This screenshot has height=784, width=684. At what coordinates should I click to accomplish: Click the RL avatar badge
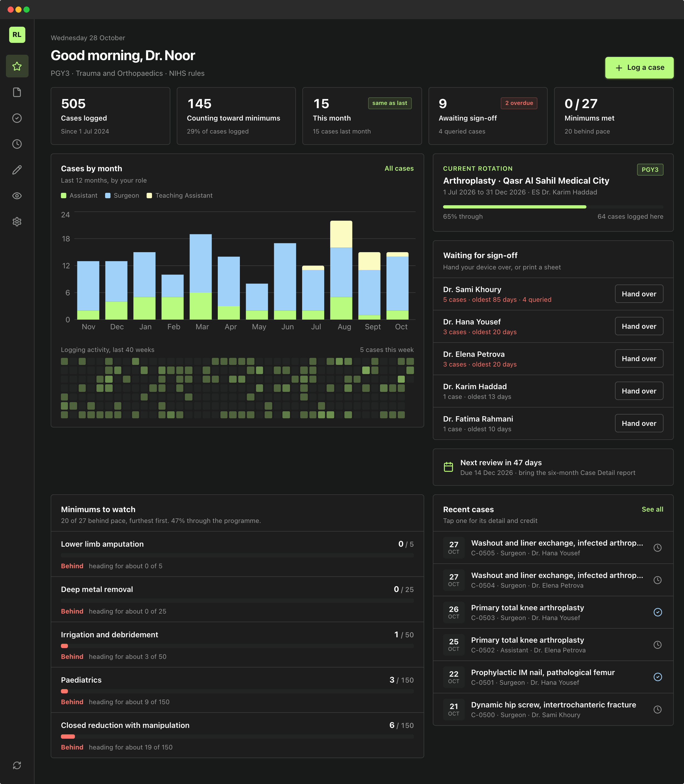click(x=17, y=34)
